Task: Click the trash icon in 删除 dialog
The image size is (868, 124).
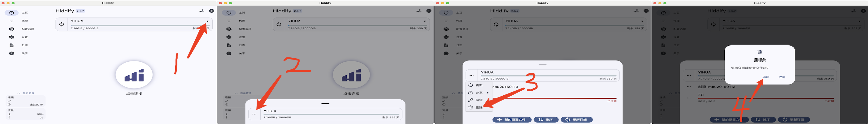Action: coord(760,52)
